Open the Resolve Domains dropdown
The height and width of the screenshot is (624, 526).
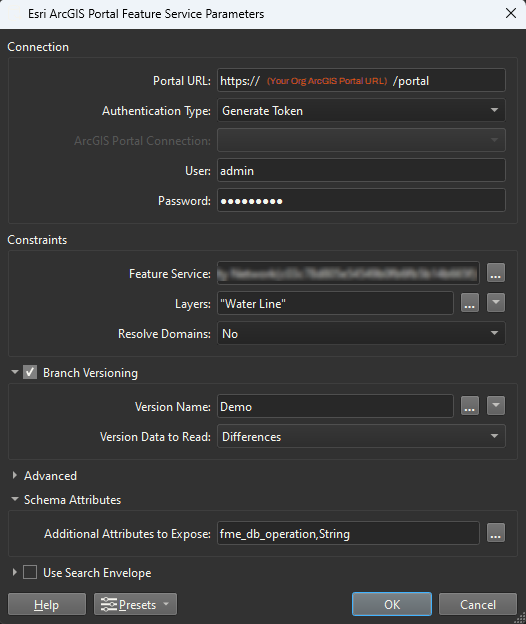pos(361,333)
